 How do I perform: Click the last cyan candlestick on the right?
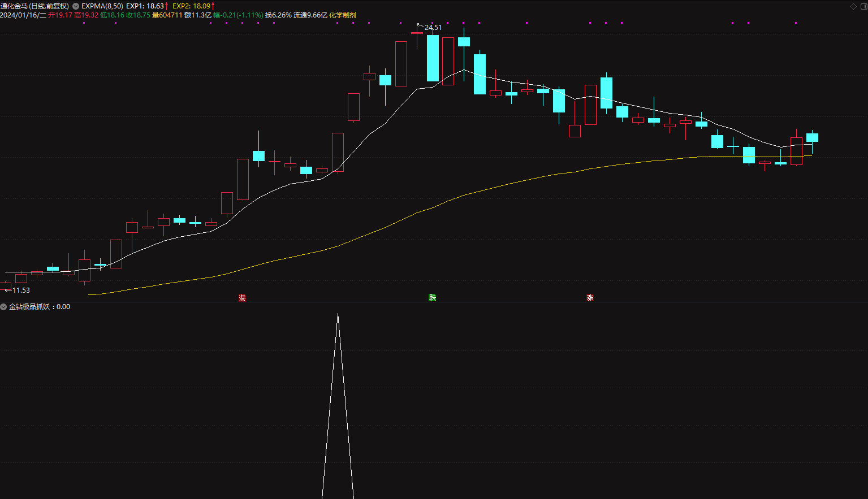pyautogui.click(x=812, y=138)
